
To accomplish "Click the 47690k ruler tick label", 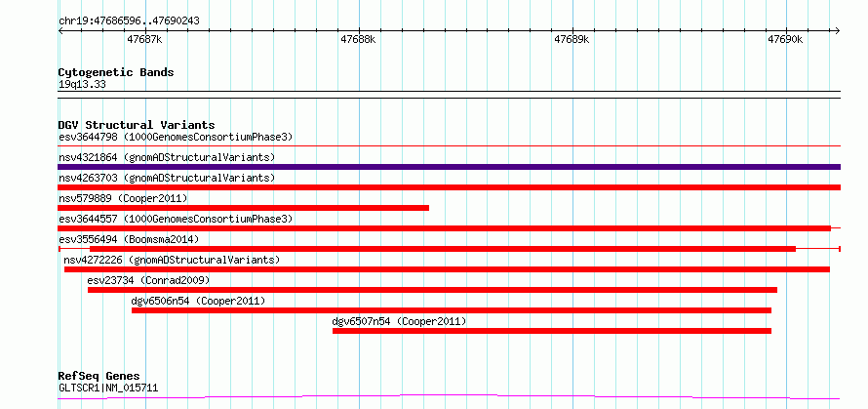I will tap(785, 39).
